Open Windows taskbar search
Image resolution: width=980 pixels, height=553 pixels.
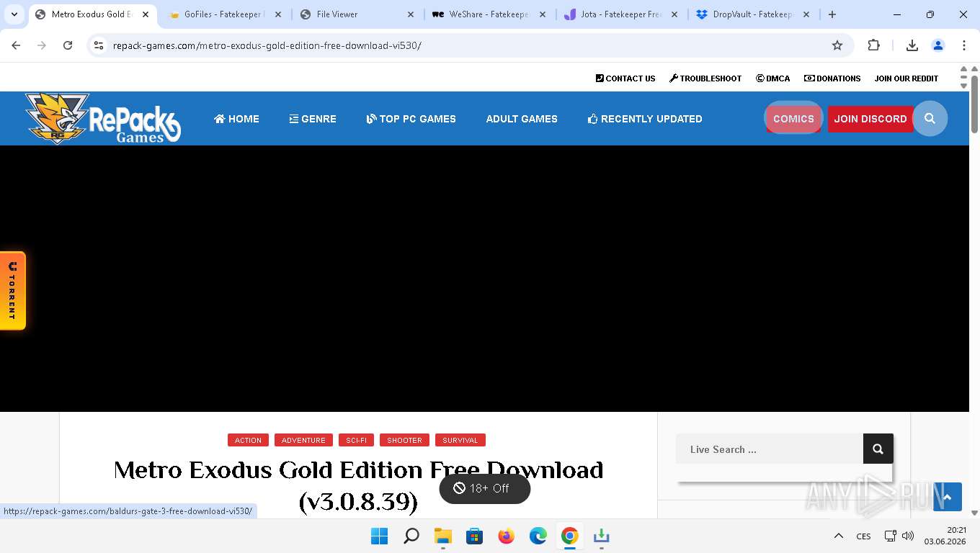pos(411,536)
